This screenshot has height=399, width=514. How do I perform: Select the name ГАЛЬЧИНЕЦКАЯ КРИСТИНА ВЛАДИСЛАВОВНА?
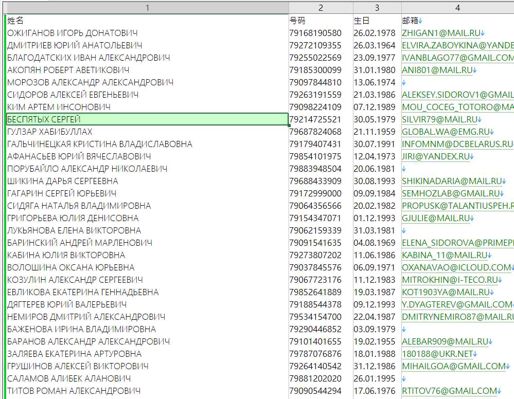(100, 144)
